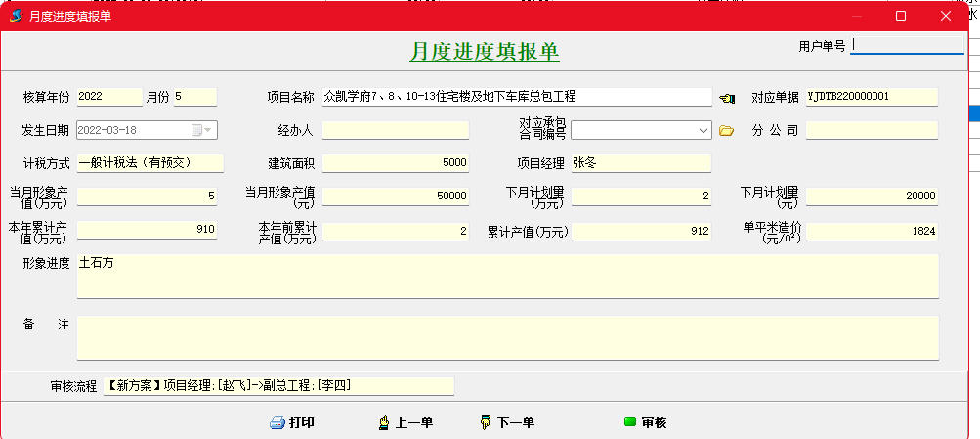
Task: Click the project name lookup icon
Action: tap(726, 98)
